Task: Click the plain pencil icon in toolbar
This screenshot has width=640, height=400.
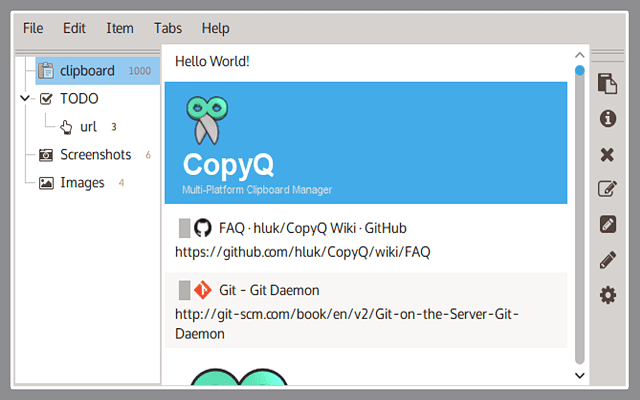Action: click(607, 260)
